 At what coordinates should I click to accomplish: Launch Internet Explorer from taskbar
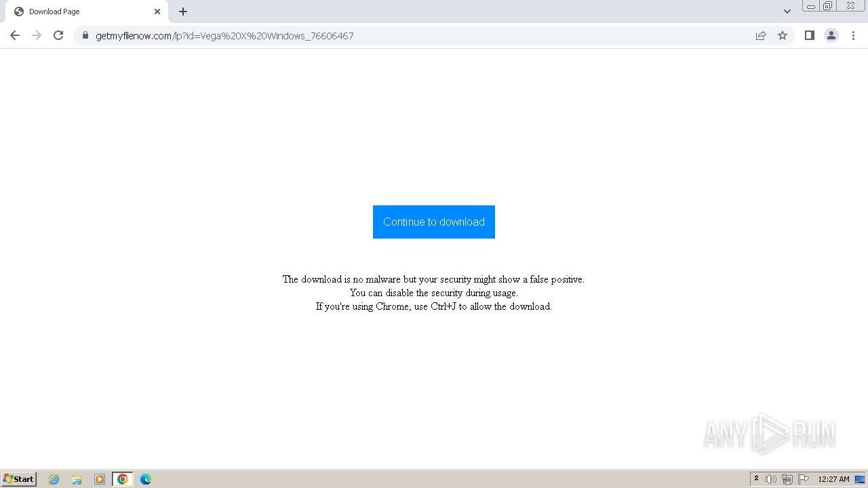pos(54,479)
